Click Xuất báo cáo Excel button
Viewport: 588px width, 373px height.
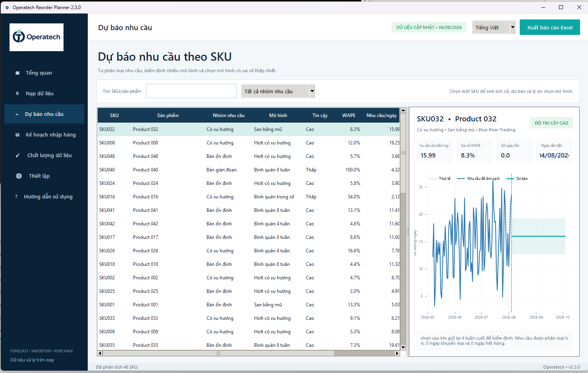coord(550,27)
